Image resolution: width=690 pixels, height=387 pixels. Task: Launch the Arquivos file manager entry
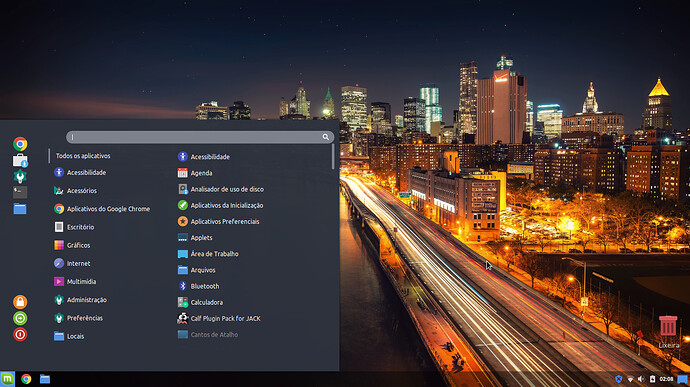click(196, 270)
